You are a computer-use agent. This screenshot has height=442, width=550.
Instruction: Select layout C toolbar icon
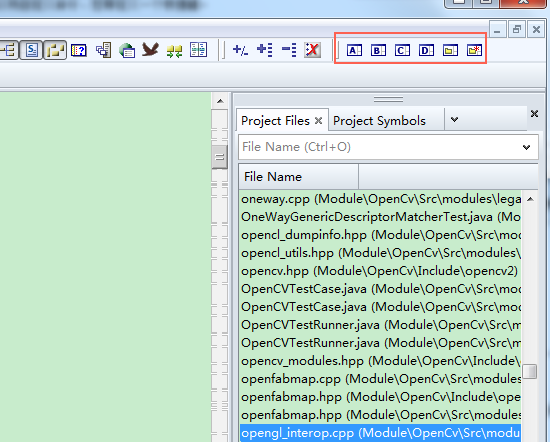click(402, 51)
